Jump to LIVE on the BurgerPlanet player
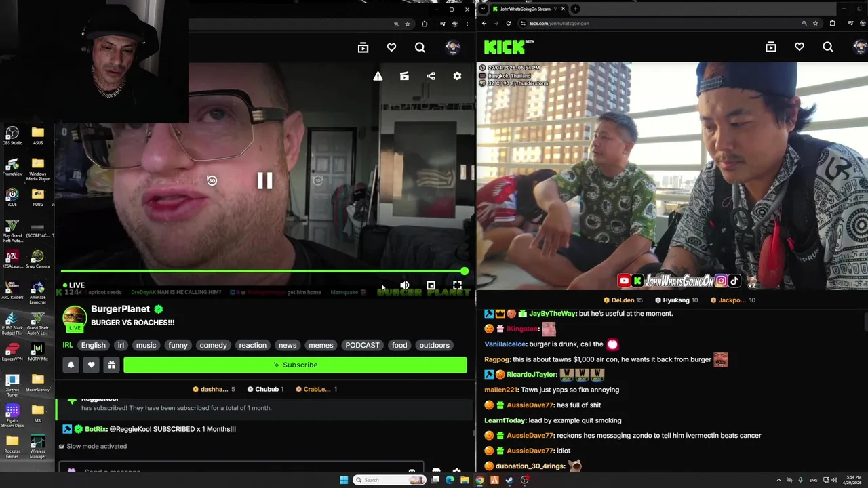The width and height of the screenshot is (868, 488). (73, 285)
